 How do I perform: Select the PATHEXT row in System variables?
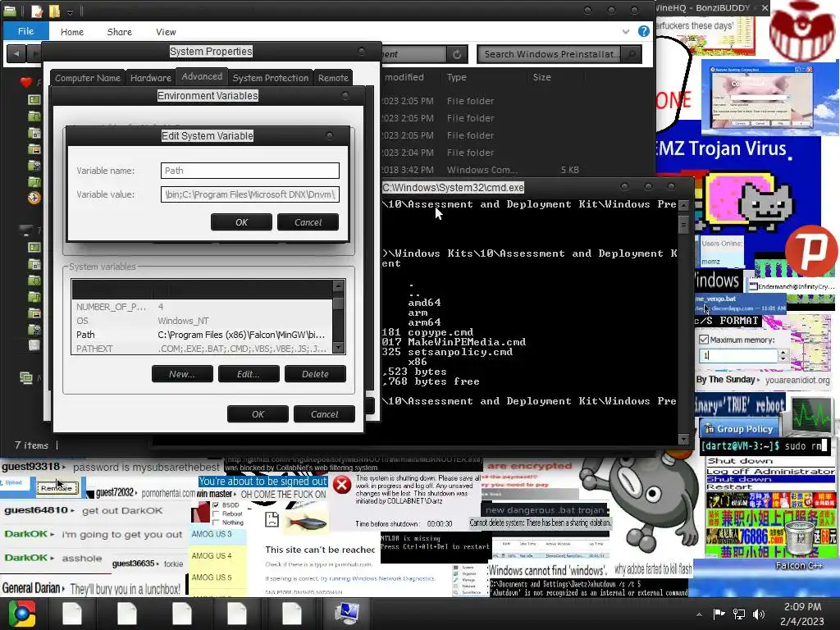(x=202, y=348)
